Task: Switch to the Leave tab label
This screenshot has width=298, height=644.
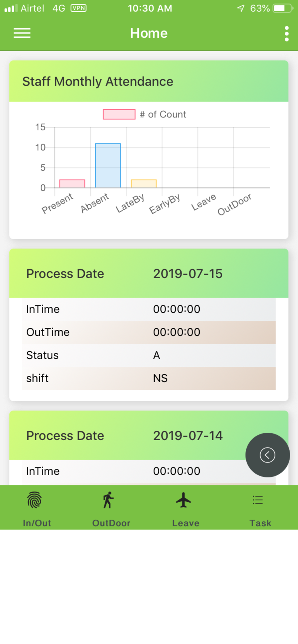Action: click(186, 523)
